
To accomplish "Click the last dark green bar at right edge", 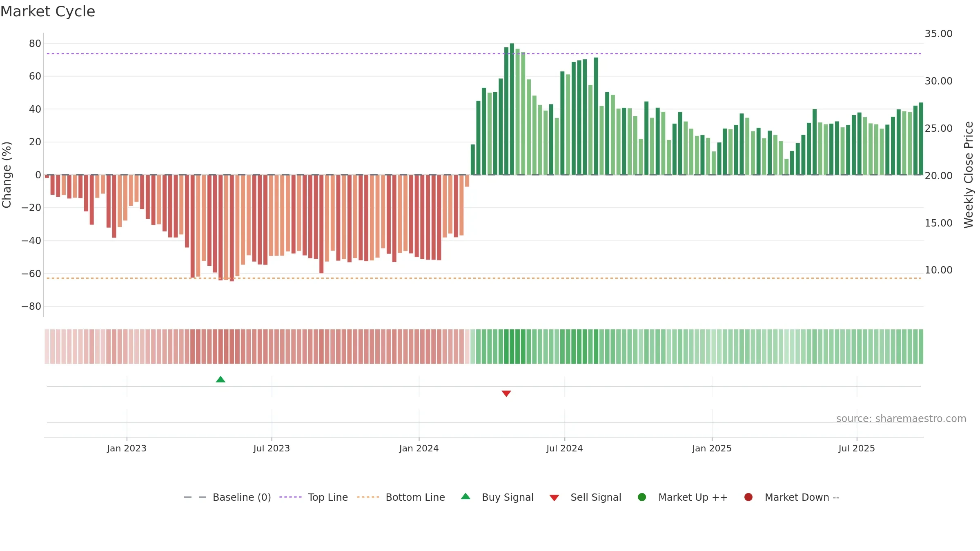I will [921, 139].
